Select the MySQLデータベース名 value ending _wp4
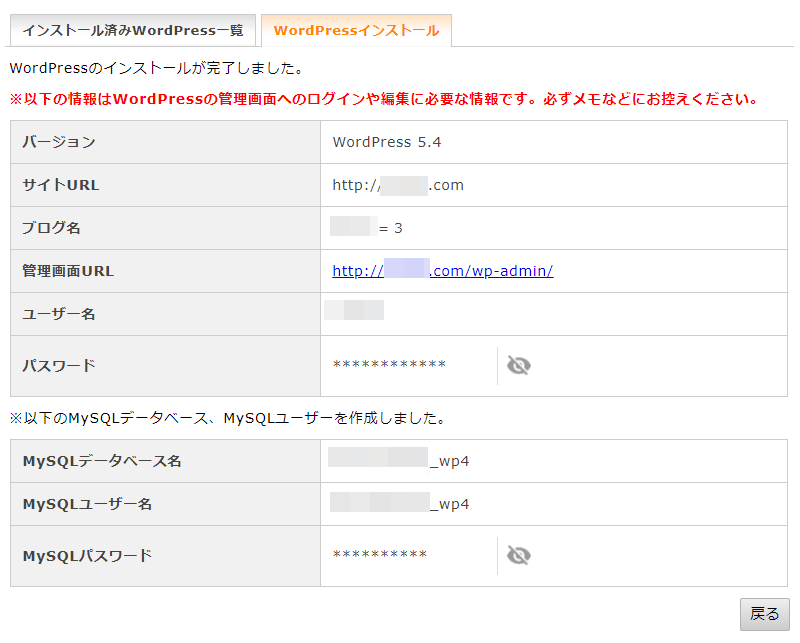800x643 pixels. click(x=398, y=459)
